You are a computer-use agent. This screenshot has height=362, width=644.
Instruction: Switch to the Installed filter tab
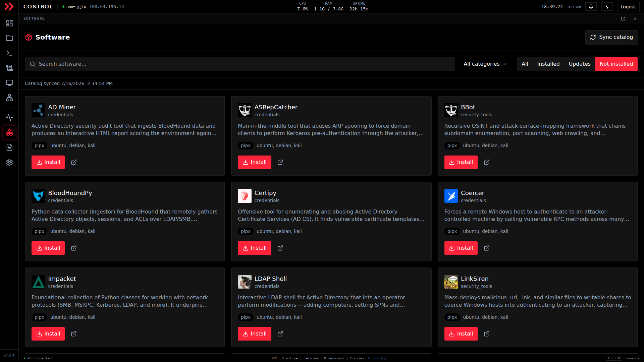548,64
